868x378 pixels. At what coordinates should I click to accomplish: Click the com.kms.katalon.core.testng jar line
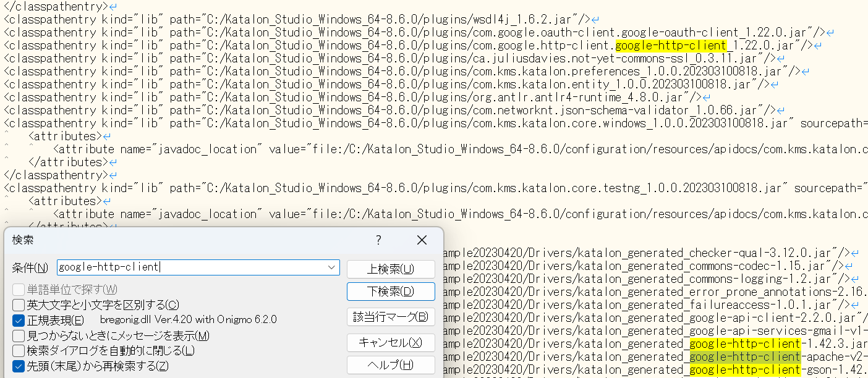pyautogui.click(x=436, y=188)
